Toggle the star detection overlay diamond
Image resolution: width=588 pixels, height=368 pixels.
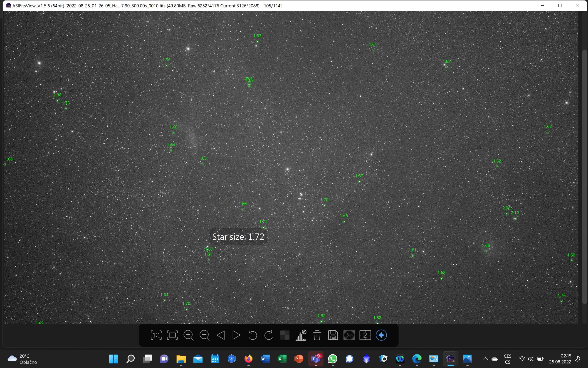pos(381,335)
